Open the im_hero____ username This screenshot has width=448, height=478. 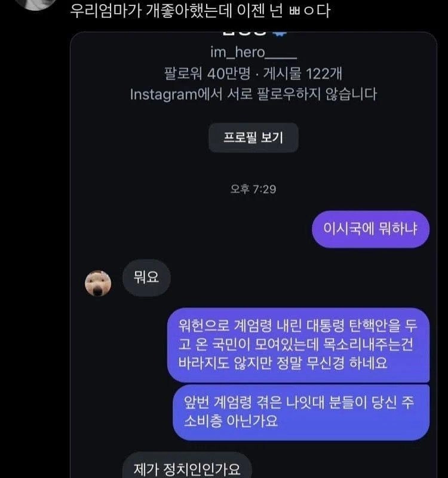click(253, 53)
